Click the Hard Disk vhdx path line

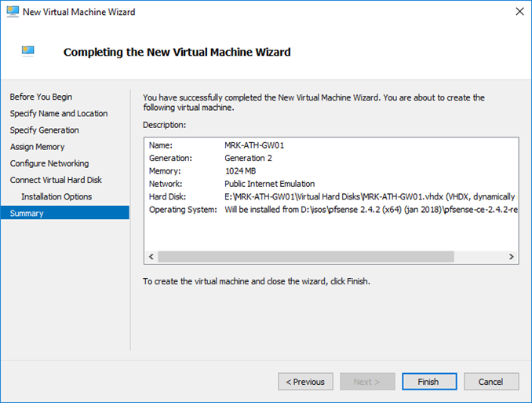370,196
